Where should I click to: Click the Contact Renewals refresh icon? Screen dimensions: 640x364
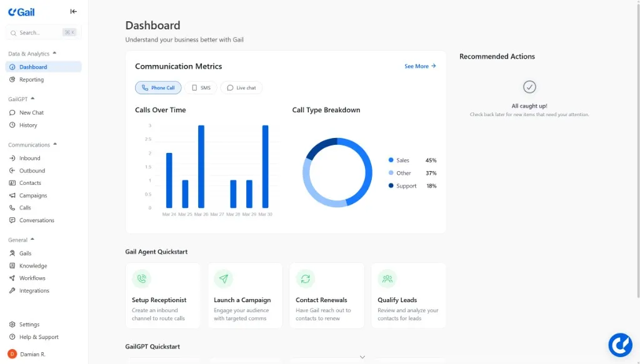coord(305,279)
